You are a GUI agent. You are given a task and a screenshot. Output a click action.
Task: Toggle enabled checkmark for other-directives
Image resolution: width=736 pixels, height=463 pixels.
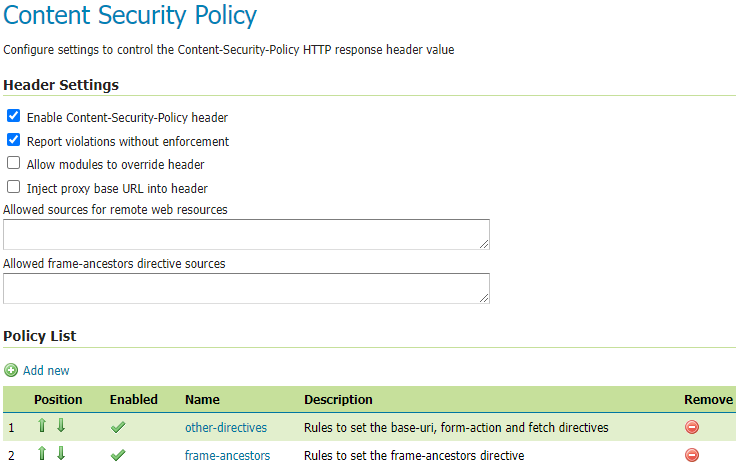point(118,428)
